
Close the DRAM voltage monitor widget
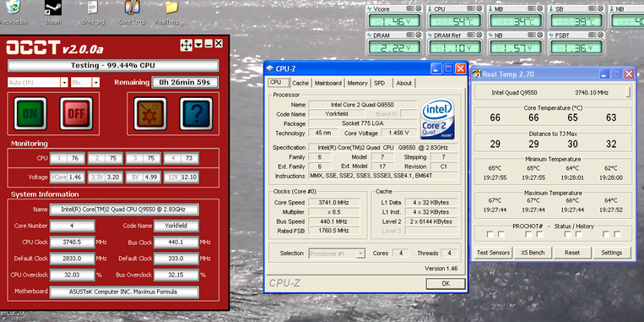coord(419,35)
